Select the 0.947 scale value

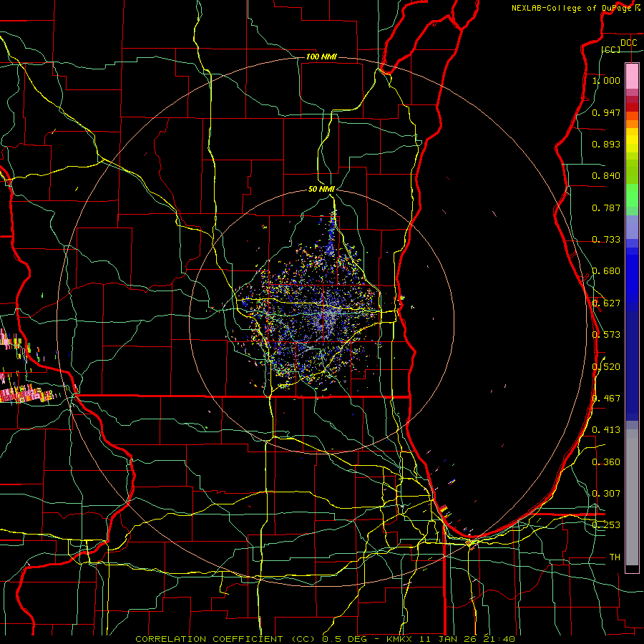click(606, 112)
